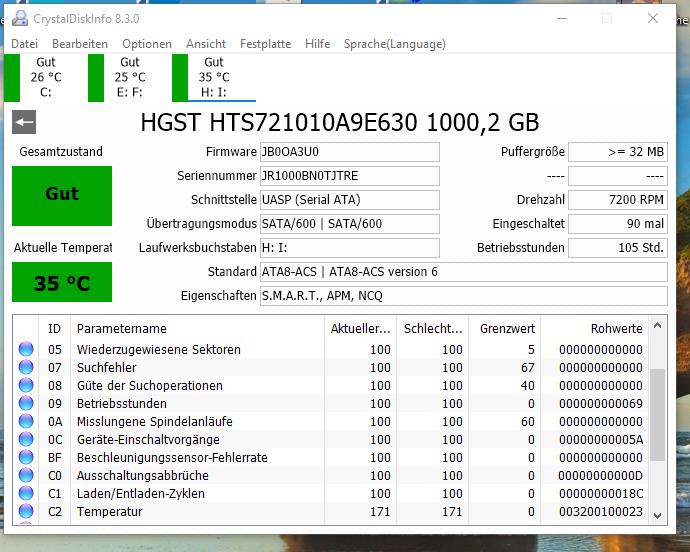Select the H: I: disk tab

pyautogui.click(x=213, y=77)
